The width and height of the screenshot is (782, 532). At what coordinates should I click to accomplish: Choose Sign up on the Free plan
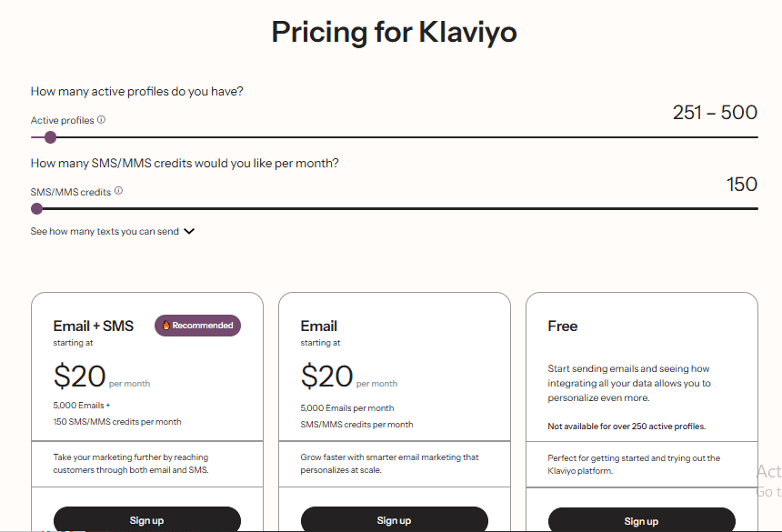641,521
